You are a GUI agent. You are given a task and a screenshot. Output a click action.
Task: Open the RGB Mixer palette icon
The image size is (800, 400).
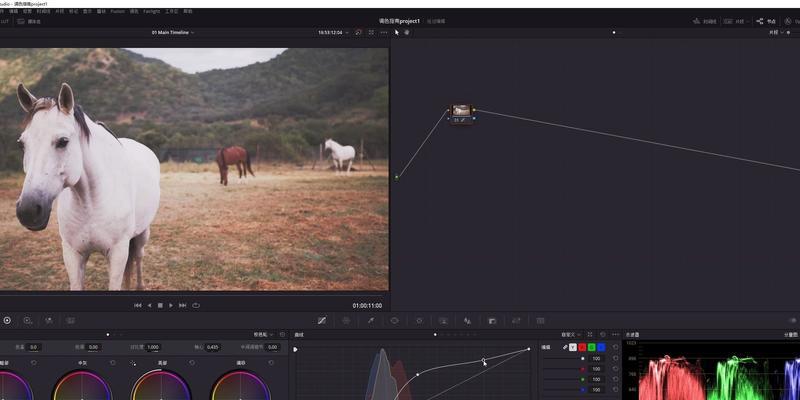coord(49,320)
